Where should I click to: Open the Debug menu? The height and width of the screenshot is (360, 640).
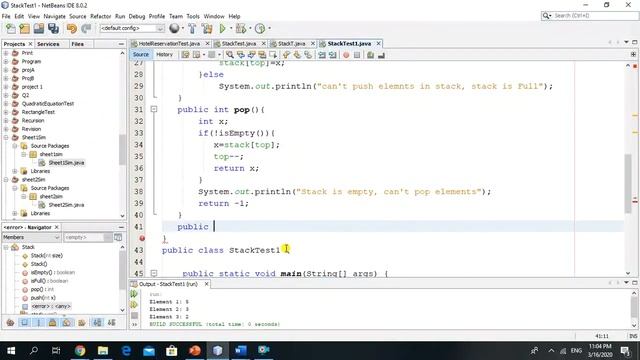click(x=137, y=16)
